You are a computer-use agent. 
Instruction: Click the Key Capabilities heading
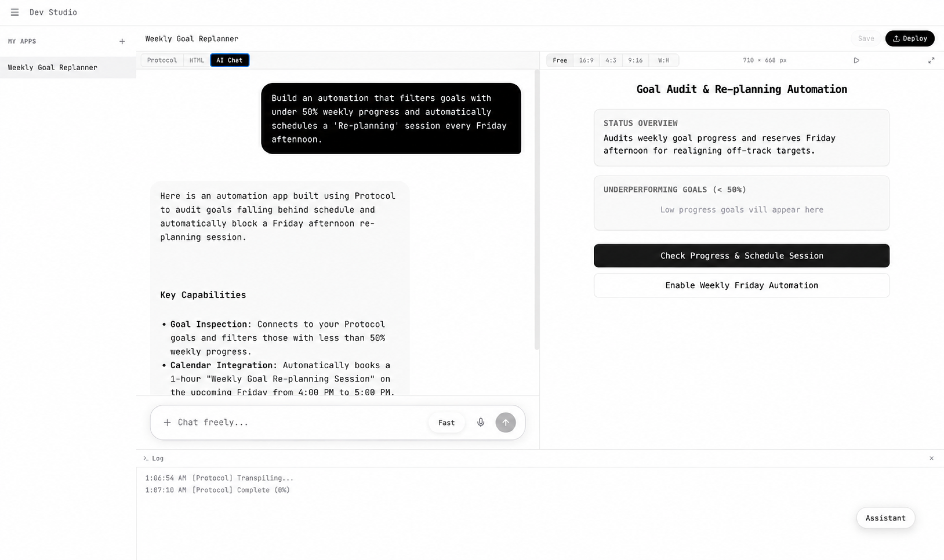[203, 295]
